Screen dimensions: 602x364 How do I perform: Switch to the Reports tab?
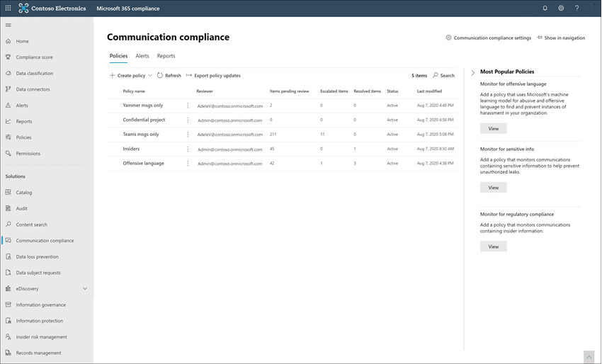pyautogui.click(x=166, y=56)
